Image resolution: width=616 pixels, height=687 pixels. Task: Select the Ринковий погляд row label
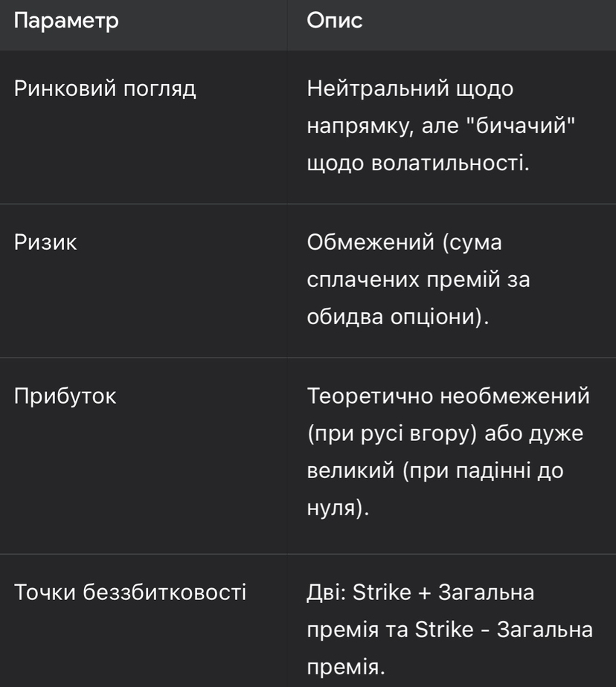(x=106, y=90)
